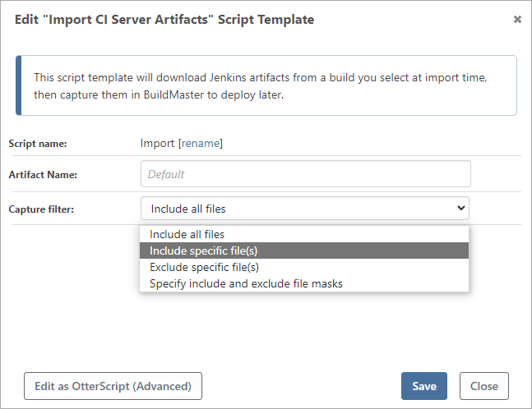The height and width of the screenshot is (409, 532).
Task: Click the "Import" script name text
Action: [157, 143]
